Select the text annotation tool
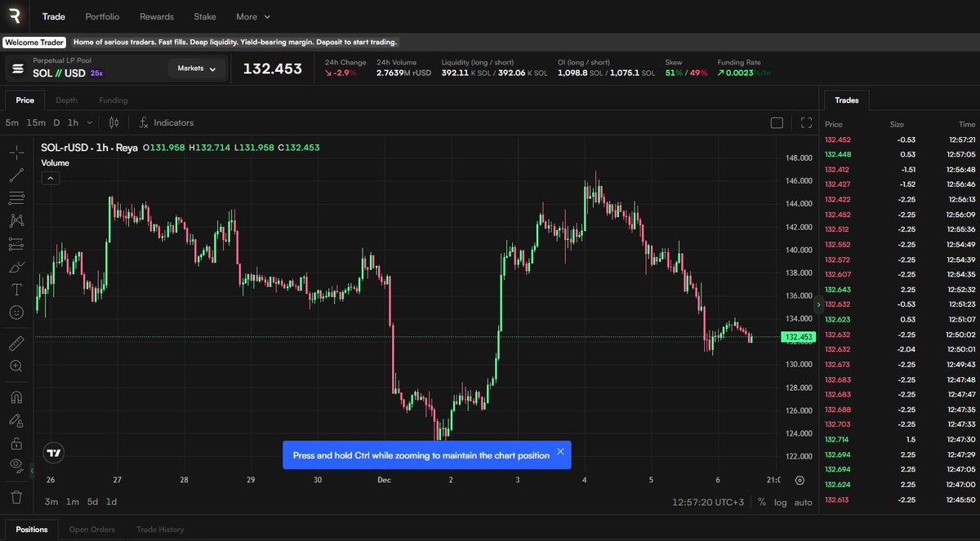This screenshot has width=980, height=541. point(16,289)
